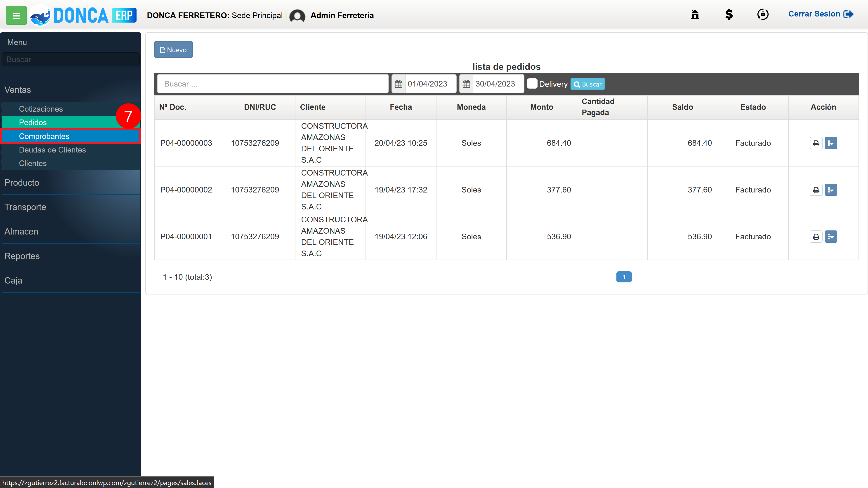Click Facturado status of P04-00000003
The height and width of the screenshot is (488, 868).
tap(753, 143)
